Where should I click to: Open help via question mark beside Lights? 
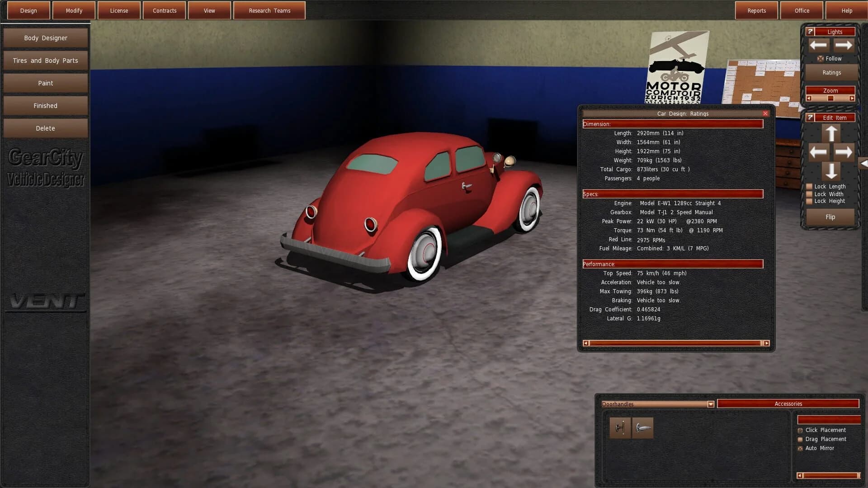(x=811, y=31)
